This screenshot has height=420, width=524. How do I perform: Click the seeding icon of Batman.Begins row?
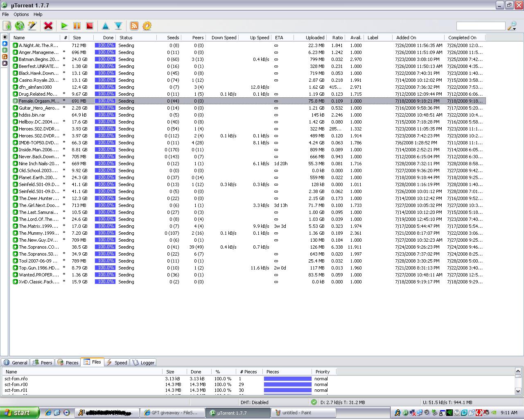click(x=15, y=59)
